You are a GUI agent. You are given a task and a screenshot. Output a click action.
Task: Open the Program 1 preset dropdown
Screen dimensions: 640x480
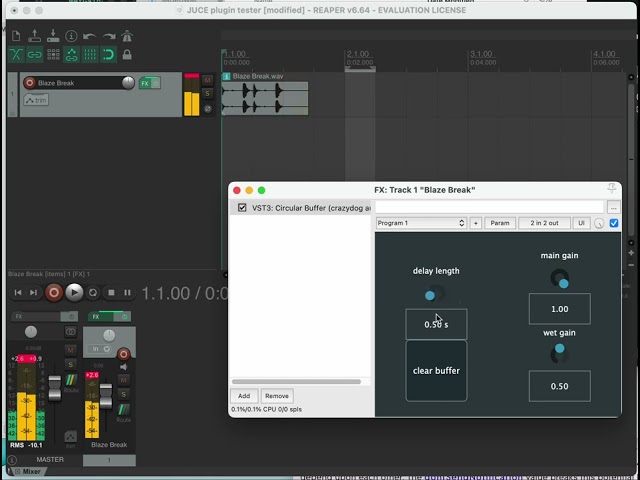click(x=421, y=223)
